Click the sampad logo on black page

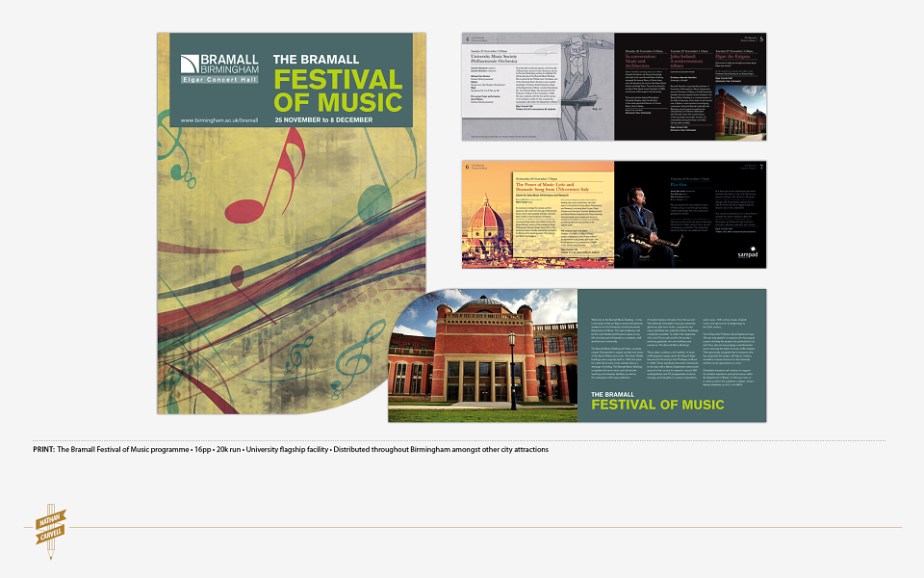coord(747,253)
